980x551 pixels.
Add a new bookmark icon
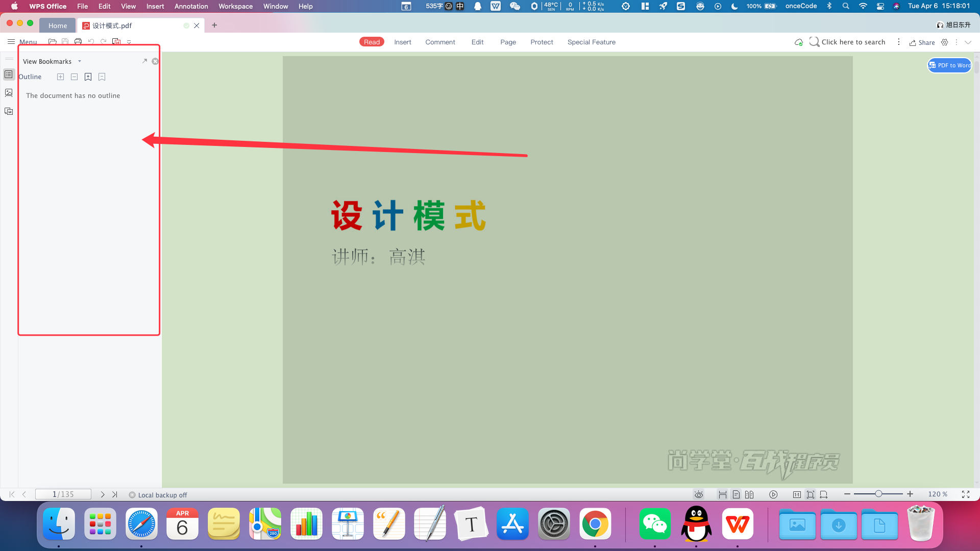[88, 77]
